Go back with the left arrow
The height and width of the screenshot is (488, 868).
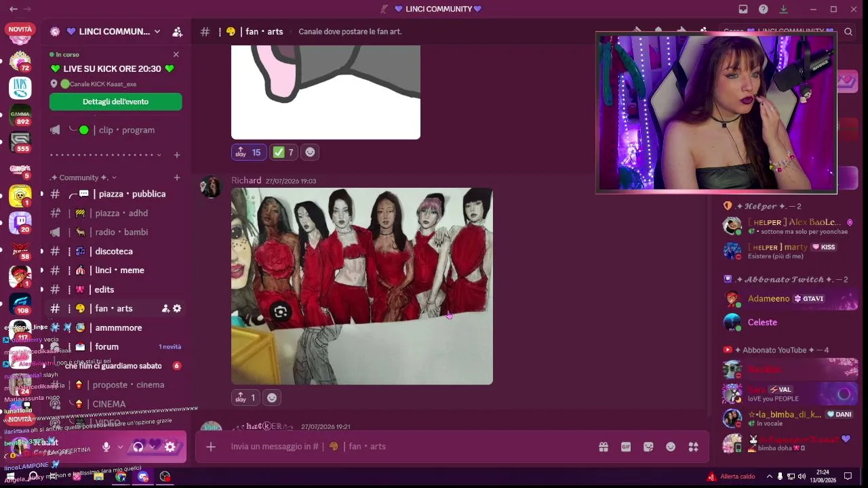coord(14,9)
